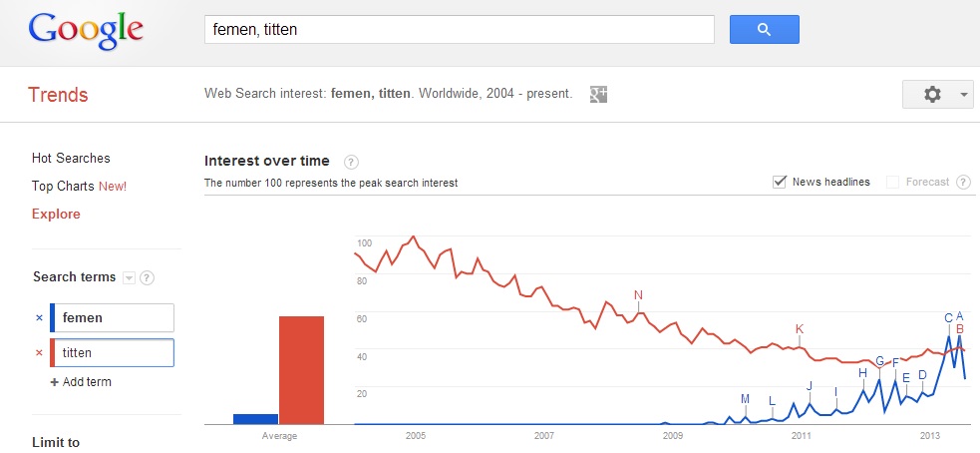Click the Forecast help question mark

963,182
